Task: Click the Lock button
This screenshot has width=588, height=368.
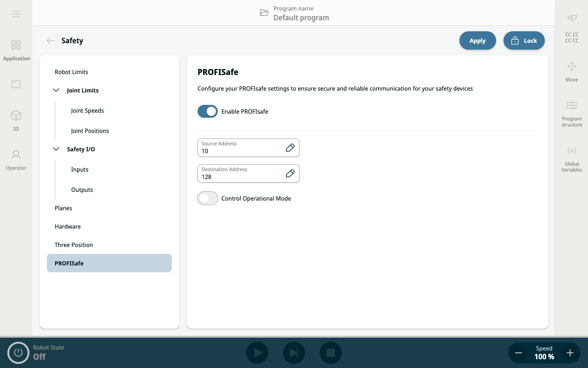Action: pyautogui.click(x=524, y=40)
